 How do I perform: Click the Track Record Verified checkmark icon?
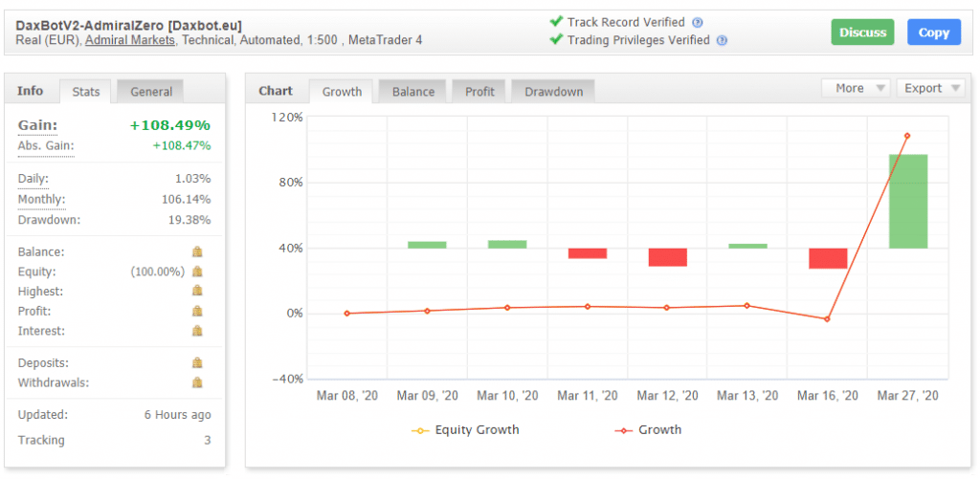click(x=556, y=22)
